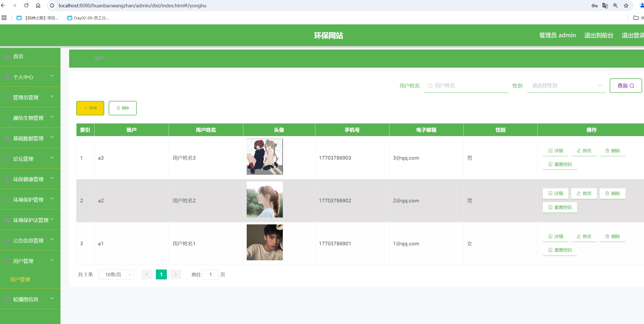Click the bookmark star icon
Screen dimensions: 644x324
tap(626, 6)
